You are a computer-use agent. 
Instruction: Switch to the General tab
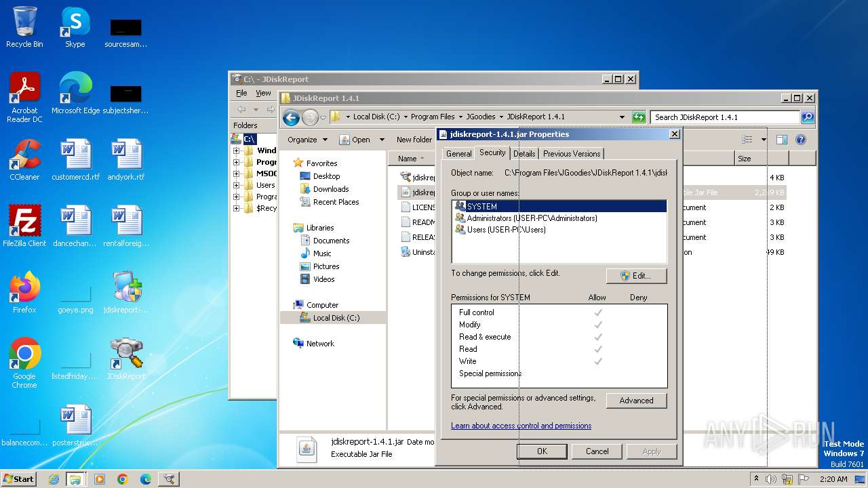(x=458, y=154)
